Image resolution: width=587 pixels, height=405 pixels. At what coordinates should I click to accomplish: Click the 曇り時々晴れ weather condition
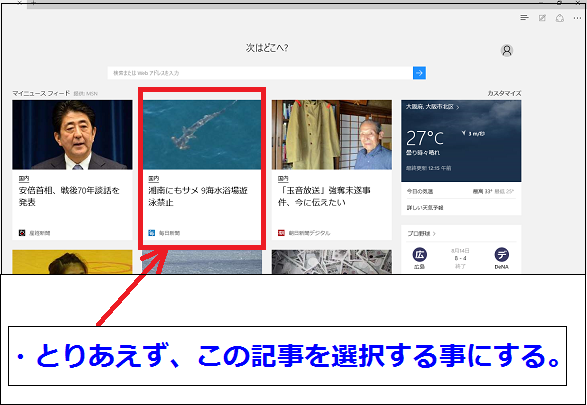click(423, 153)
